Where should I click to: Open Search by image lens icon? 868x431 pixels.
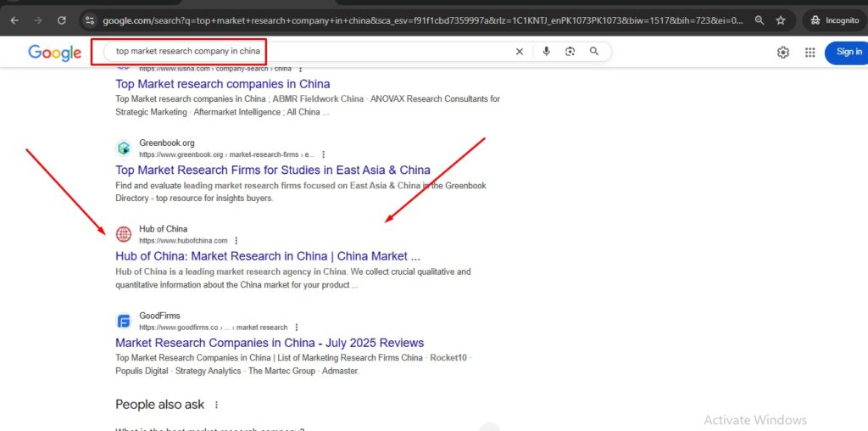click(570, 52)
